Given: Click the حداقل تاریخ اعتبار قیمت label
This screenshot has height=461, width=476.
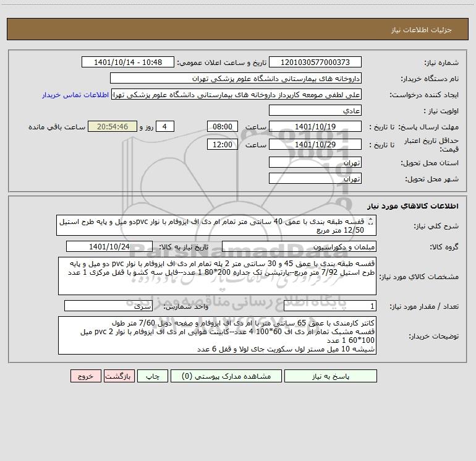Looking at the screenshot, I should coord(431,145).
